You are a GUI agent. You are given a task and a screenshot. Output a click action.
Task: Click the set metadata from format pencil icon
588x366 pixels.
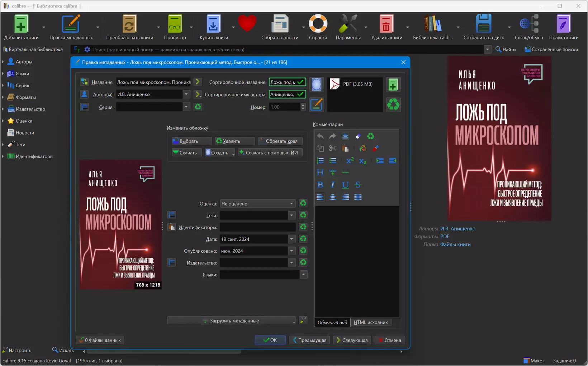[x=316, y=105]
